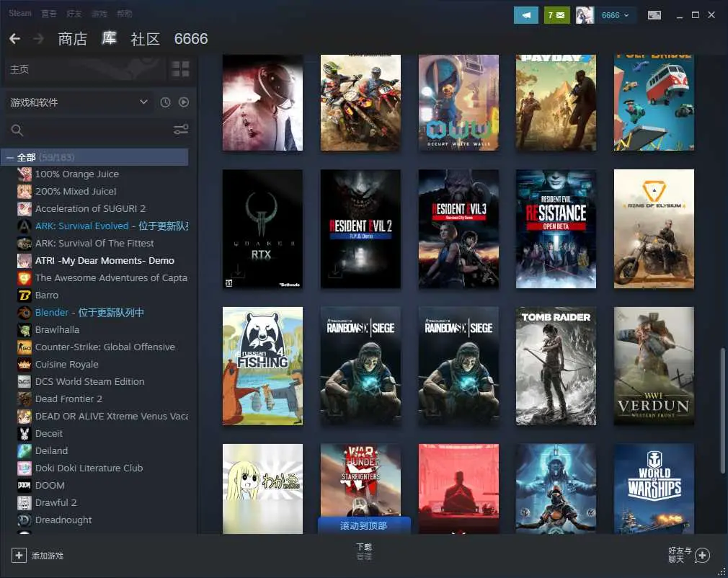
Task: Select "ARK: Survival Of The Fittest" entry
Action: pyautogui.click(x=94, y=244)
